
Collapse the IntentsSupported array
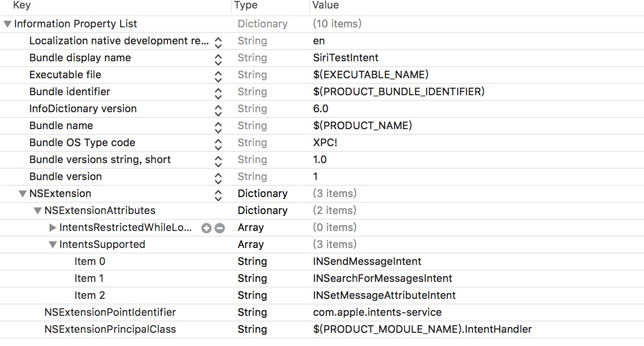pos(53,245)
